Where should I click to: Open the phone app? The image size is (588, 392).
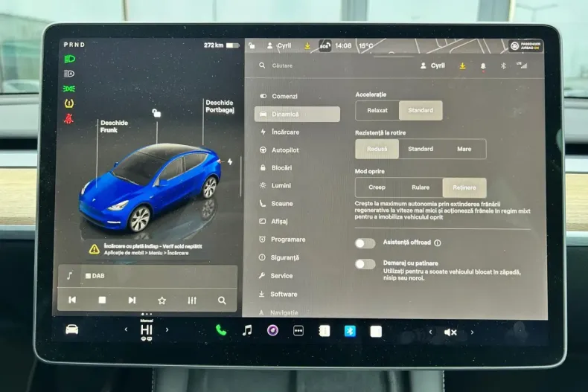pos(221,330)
